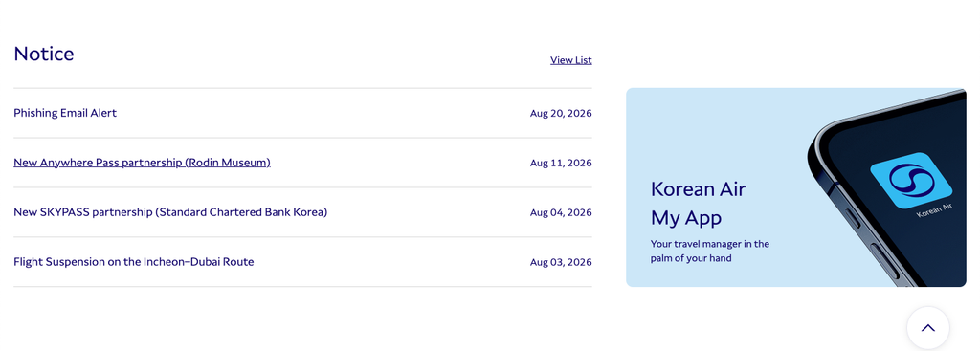Viewport: 980px width, 351px height.
Task: Click the Aug 03, 2026 date
Action: click(x=561, y=262)
